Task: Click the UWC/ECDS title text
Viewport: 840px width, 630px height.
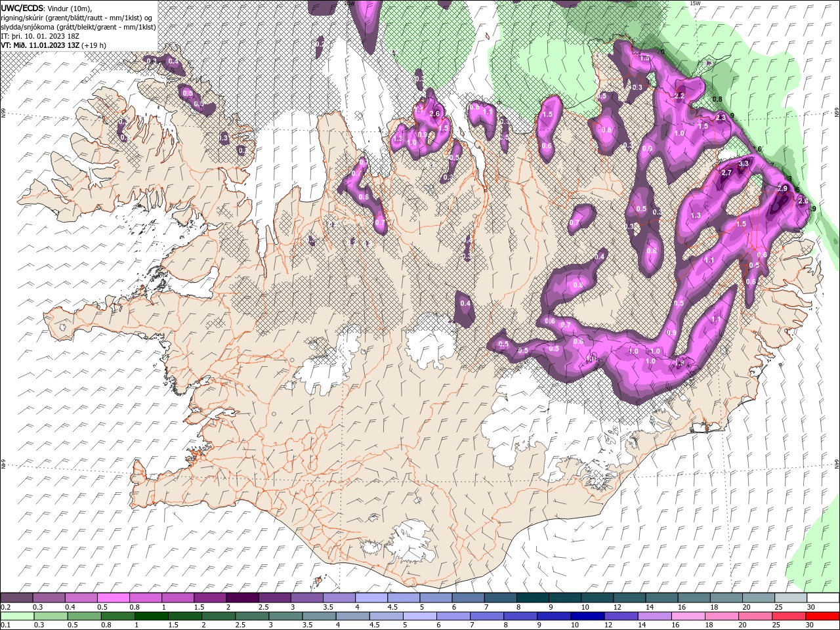Action: tap(23, 7)
